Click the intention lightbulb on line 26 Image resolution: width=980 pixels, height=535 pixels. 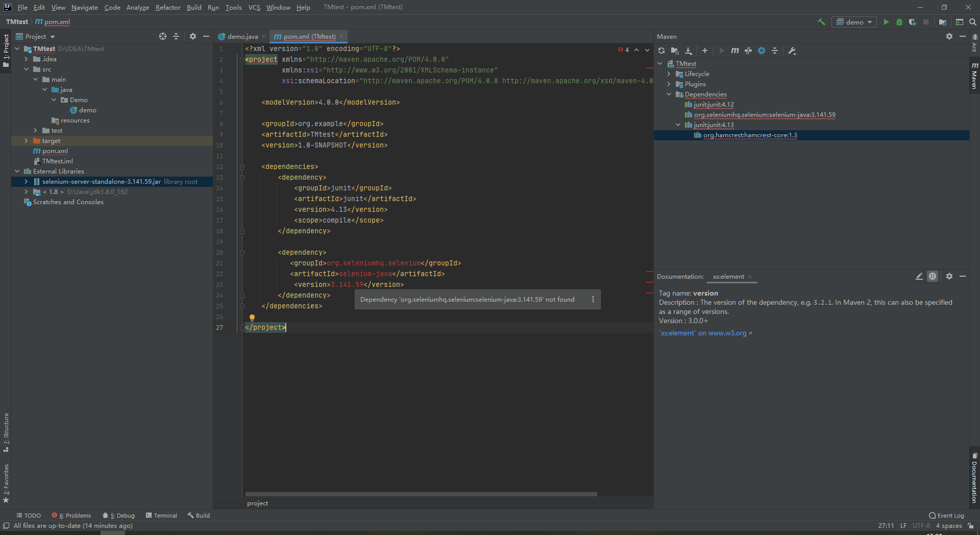[252, 318]
